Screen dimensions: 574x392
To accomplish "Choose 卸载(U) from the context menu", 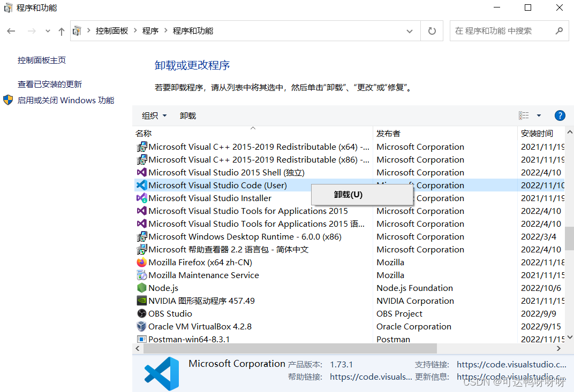I will point(362,195).
